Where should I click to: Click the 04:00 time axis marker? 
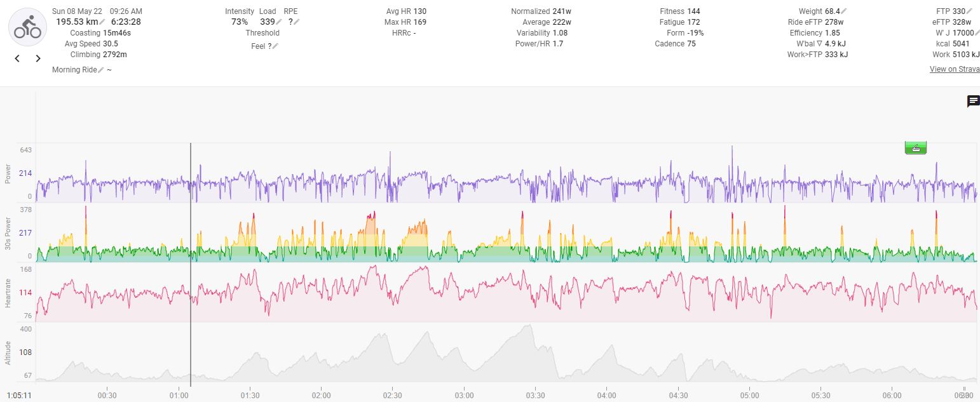coord(606,395)
